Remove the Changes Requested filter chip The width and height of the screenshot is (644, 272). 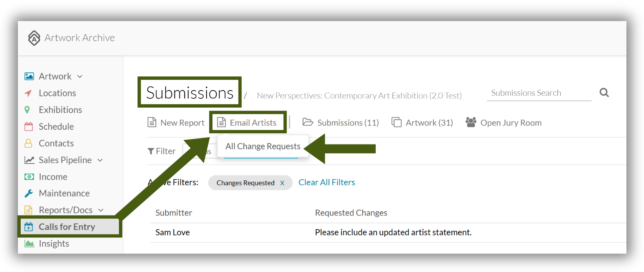[282, 183]
